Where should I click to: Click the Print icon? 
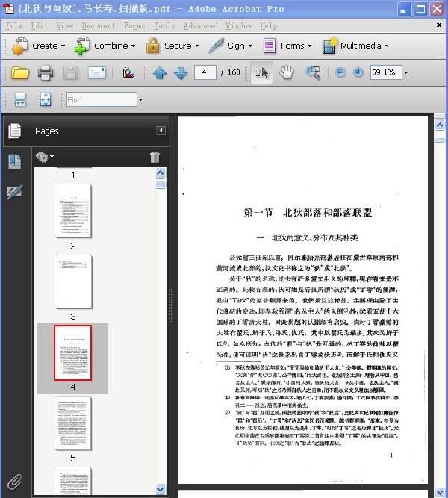(46, 72)
